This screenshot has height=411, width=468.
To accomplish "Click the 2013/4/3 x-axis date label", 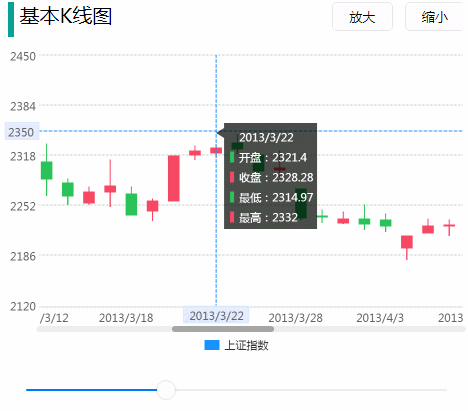I will (380, 318).
